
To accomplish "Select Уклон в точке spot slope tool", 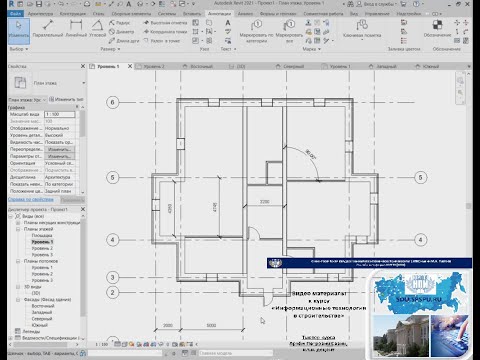I will [x=162, y=41].
